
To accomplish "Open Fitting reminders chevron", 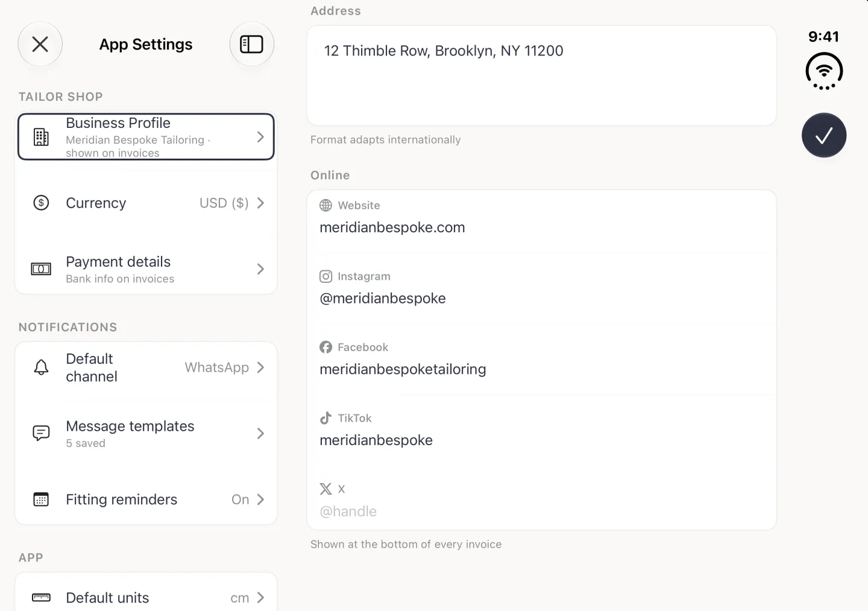I will pos(260,499).
